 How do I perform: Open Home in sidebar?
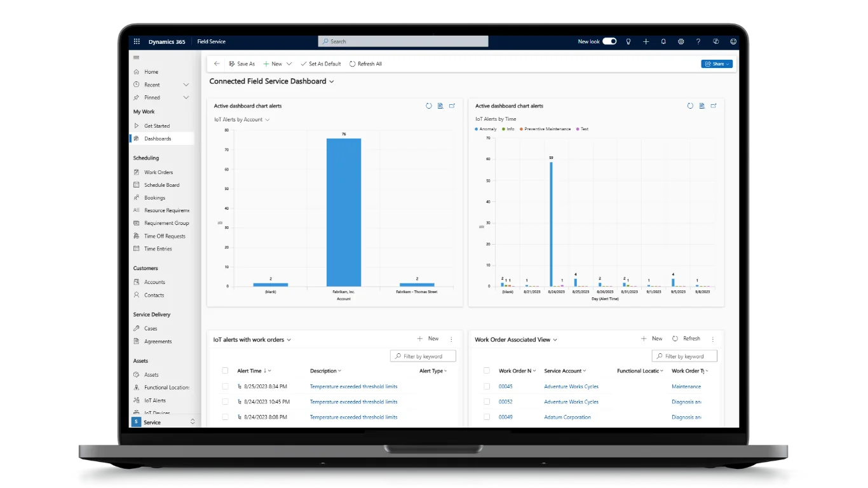click(x=151, y=72)
